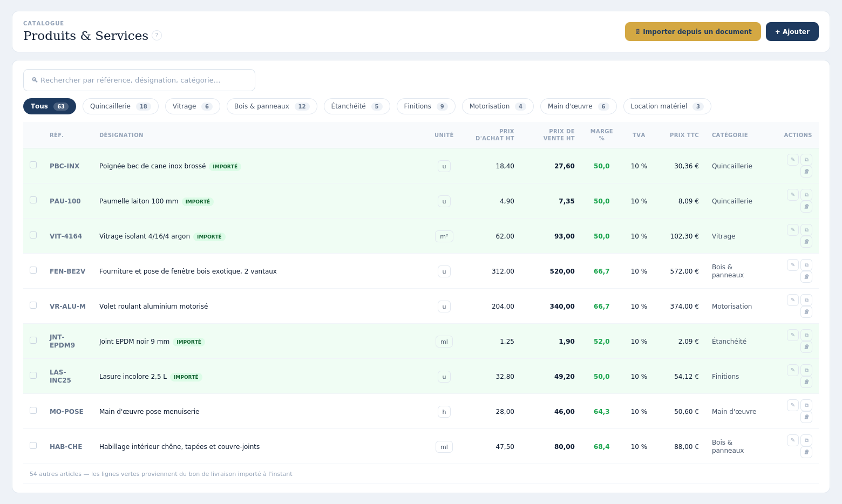Click 'Volet roulant aluminium motorisé' designation
Viewport: 842px width, 504px height.
(x=153, y=307)
